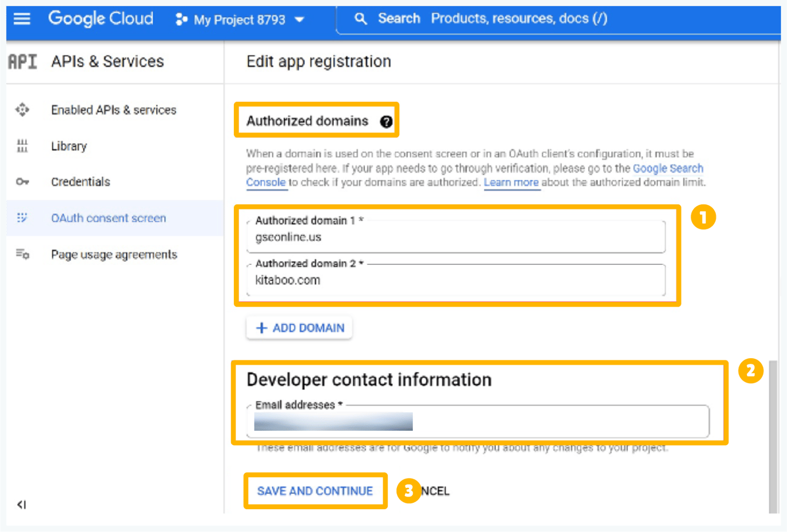The width and height of the screenshot is (787, 532).
Task: Click the ADD DOMAIN button
Action: (300, 328)
